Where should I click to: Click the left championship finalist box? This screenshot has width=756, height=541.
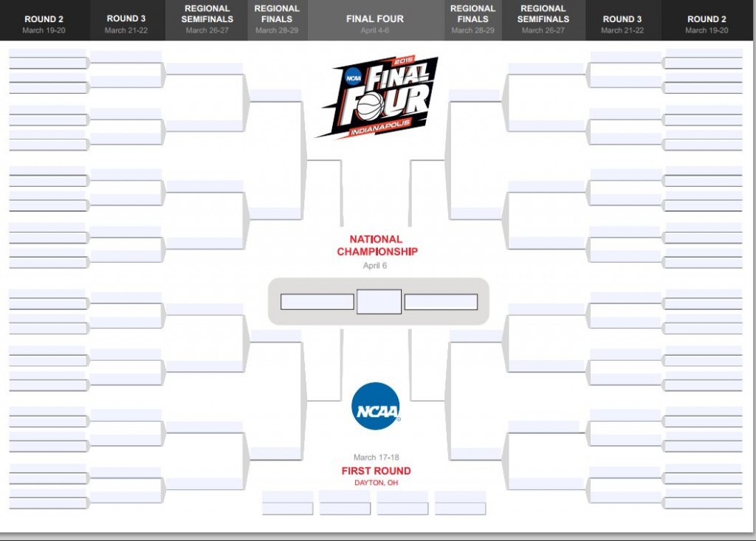pyautogui.click(x=317, y=302)
